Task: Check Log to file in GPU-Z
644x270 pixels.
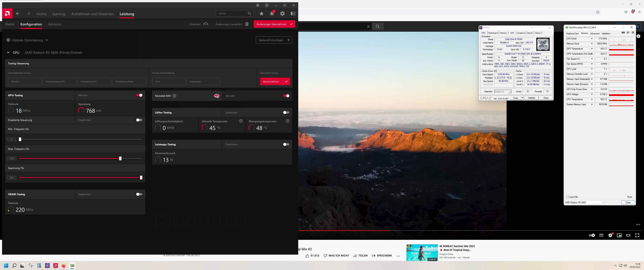Action: click(x=567, y=197)
